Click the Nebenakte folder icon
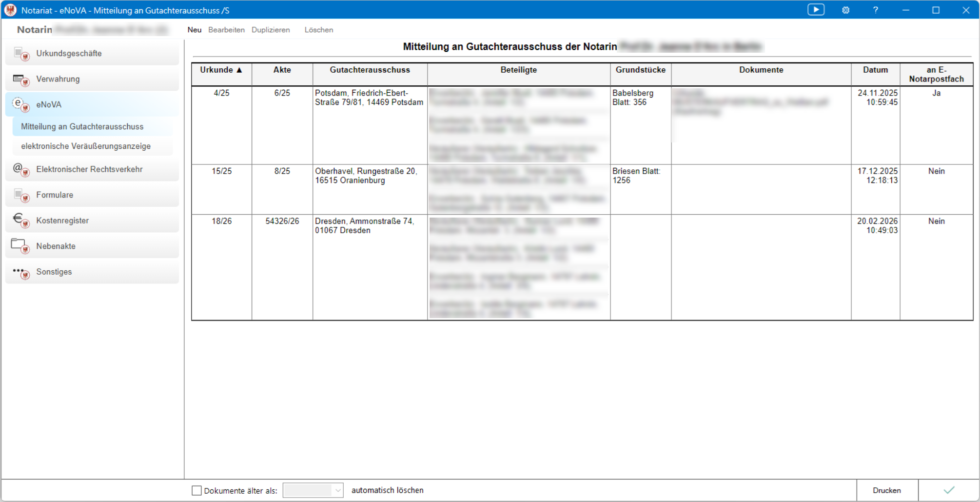 pos(21,246)
